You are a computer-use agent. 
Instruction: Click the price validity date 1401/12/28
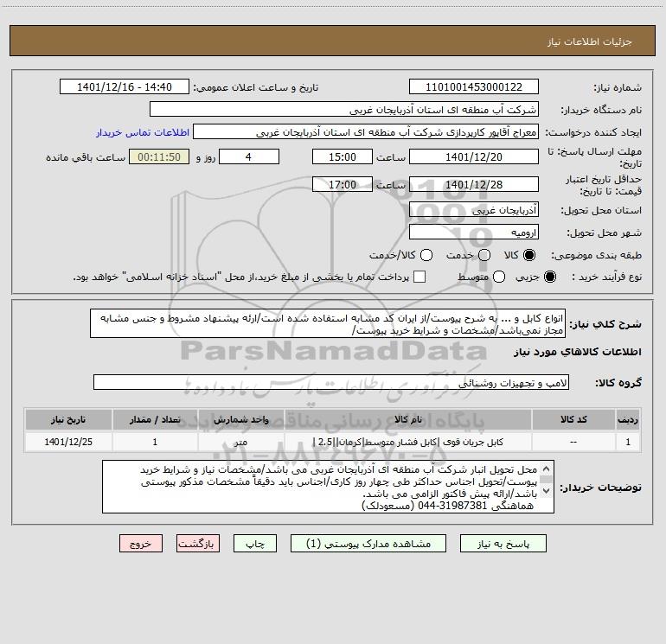(x=474, y=184)
